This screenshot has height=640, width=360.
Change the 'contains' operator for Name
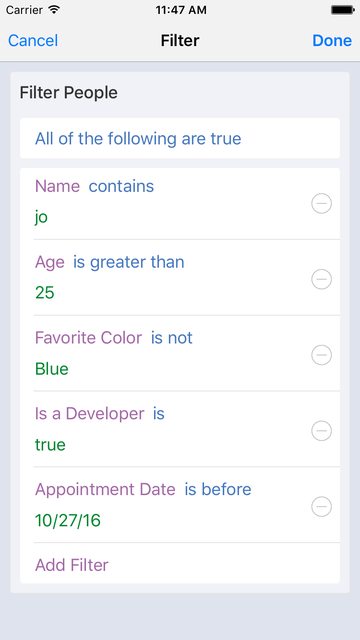(x=121, y=186)
